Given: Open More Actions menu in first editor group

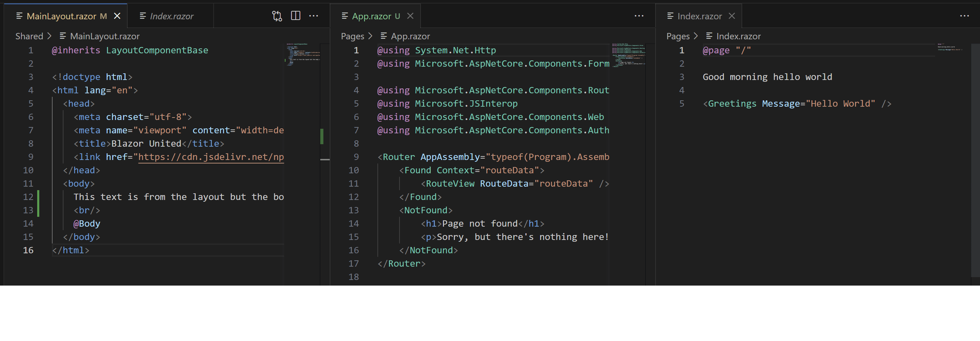Looking at the screenshot, I should click(x=314, y=16).
